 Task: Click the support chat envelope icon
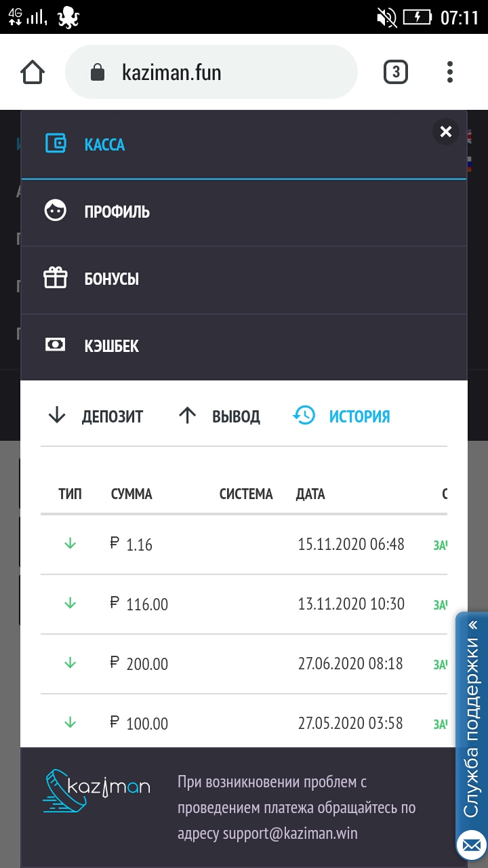472,846
